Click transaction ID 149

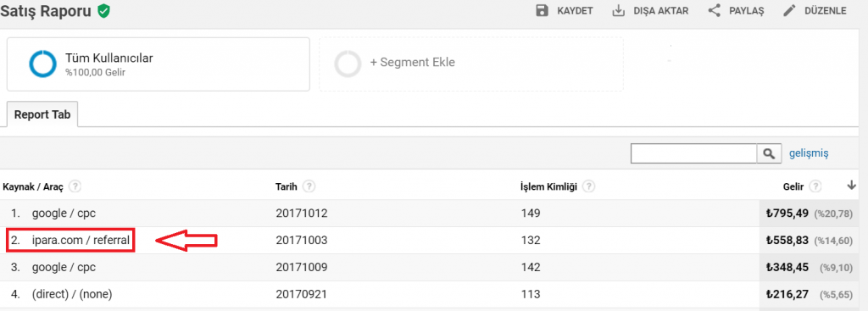tap(531, 213)
